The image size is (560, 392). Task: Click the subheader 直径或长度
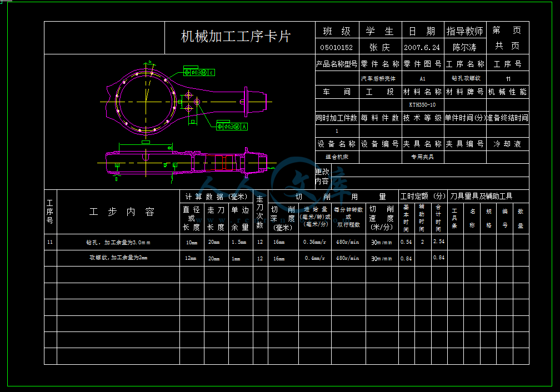tap(192, 219)
